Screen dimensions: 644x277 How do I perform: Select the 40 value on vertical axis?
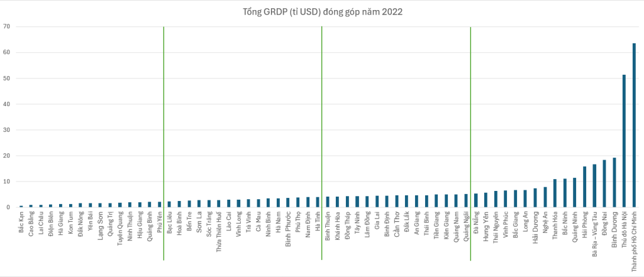pyautogui.click(x=6, y=104)
